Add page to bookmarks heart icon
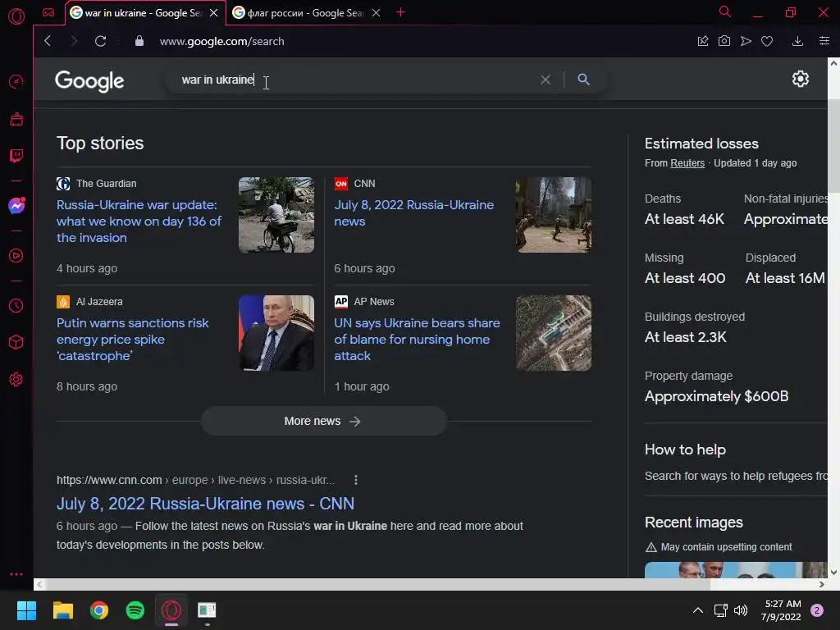This screenshot has height=630, width=840. point(767,41)
